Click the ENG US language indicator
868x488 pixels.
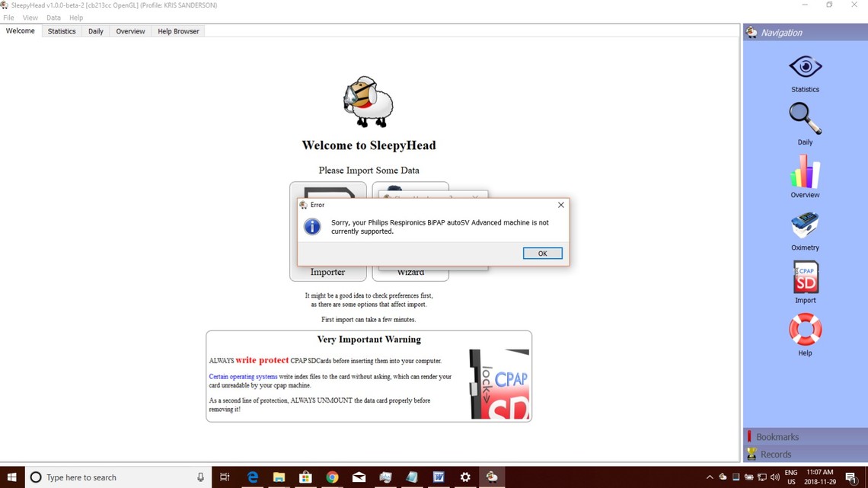[x=791, y=477]
